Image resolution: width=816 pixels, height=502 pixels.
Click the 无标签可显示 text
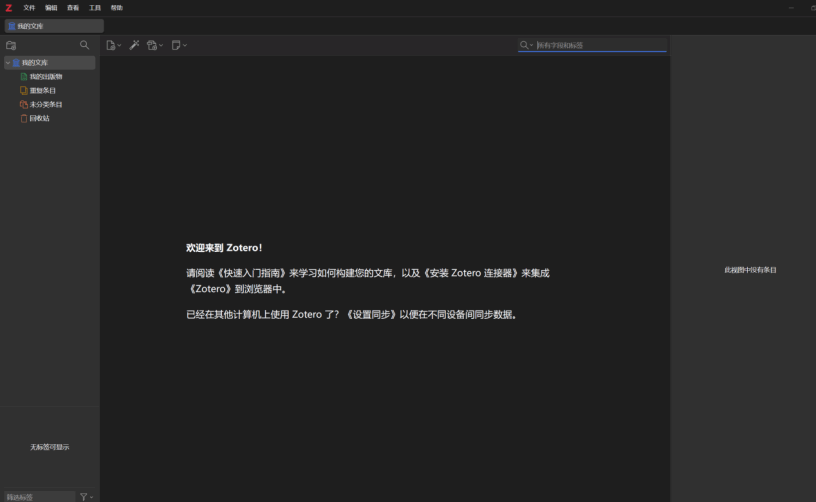click(49, 447)
